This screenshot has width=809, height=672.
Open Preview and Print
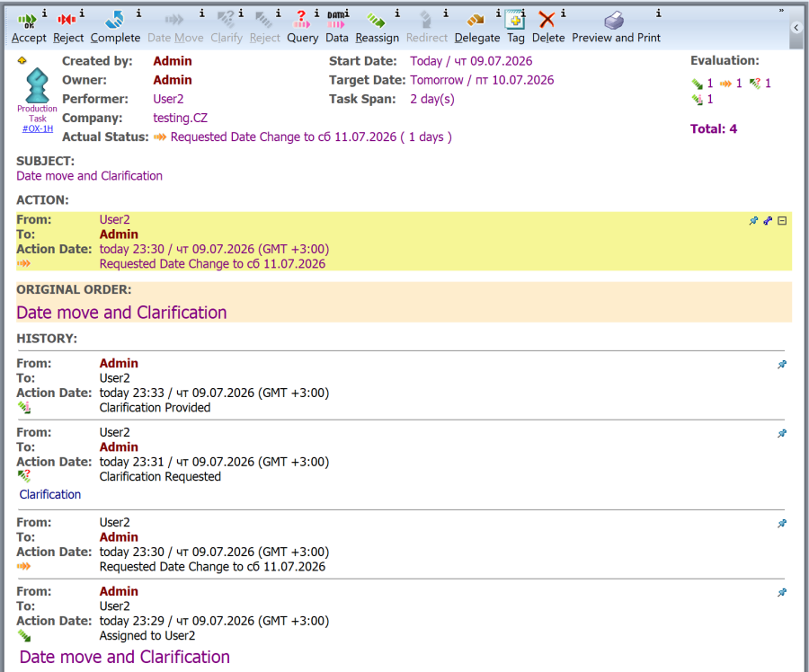point(616,29)
